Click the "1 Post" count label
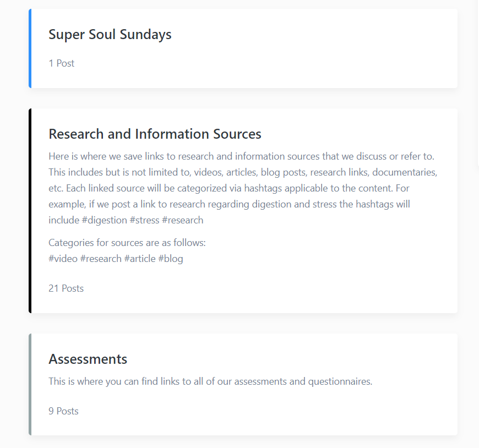 tap(62, 63)
